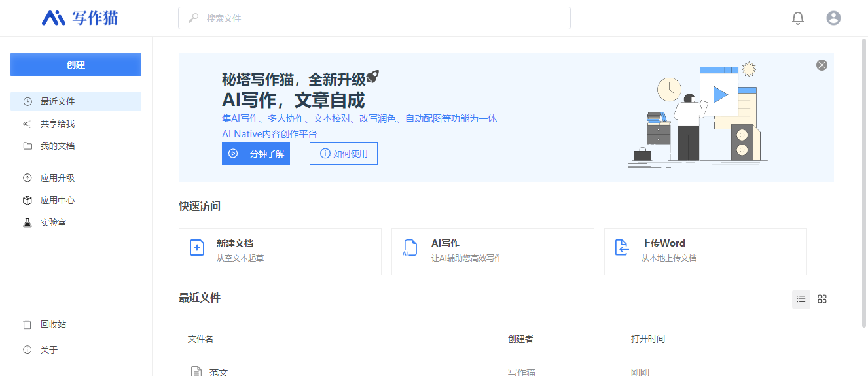Click the page vertical scrollbar

pyautogui.click(x=864, y=183)
